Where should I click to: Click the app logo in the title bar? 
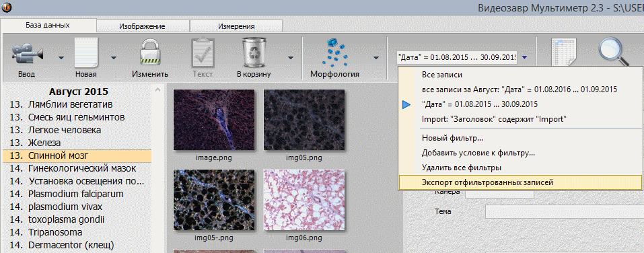(x=6, y=7)
